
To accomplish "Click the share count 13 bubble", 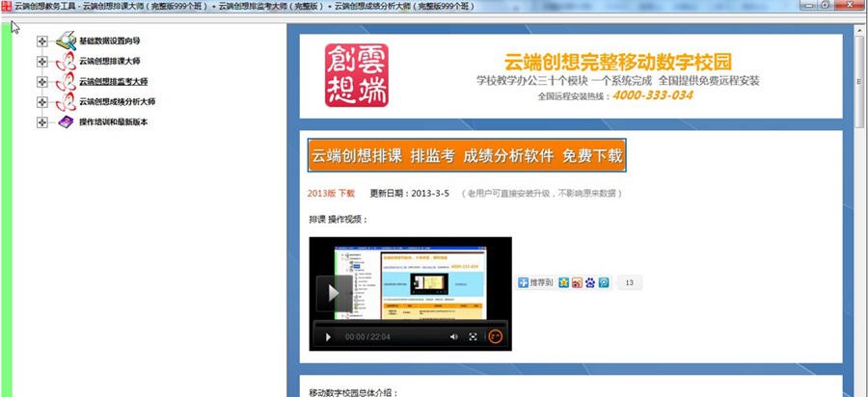I will click(629, 282).
